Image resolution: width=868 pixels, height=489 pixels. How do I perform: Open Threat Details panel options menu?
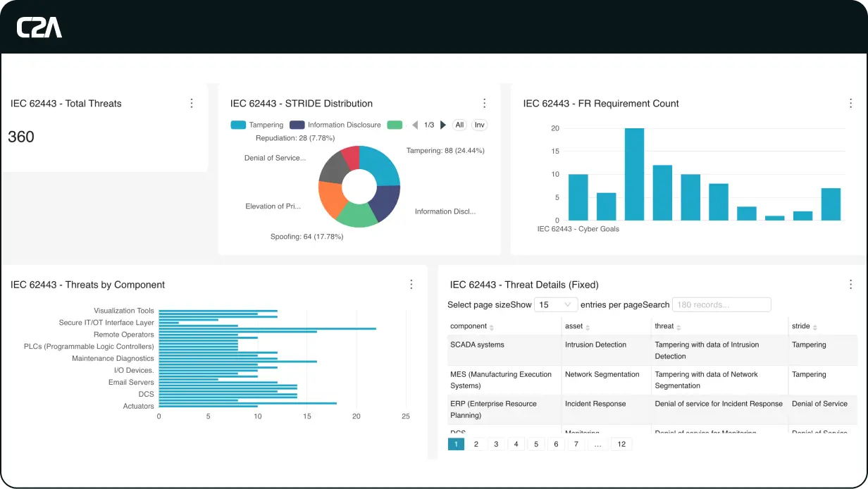[850, 285]
